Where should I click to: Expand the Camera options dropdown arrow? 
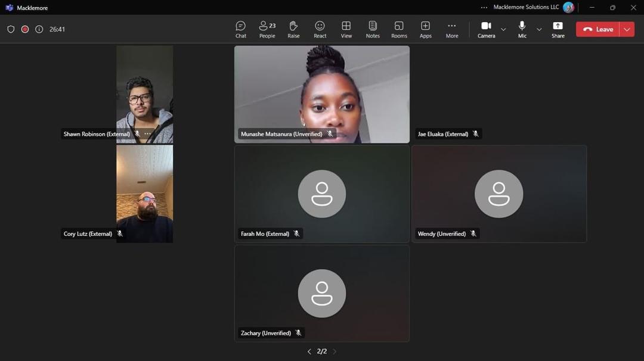(503, 29)
